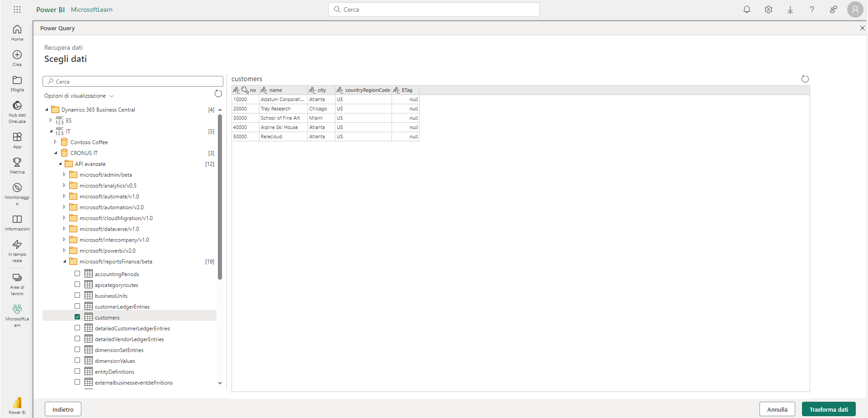Check the dimensionSetEntries checkbox
This screenshot has width=868, height=418.
click(x=77, y=349)
